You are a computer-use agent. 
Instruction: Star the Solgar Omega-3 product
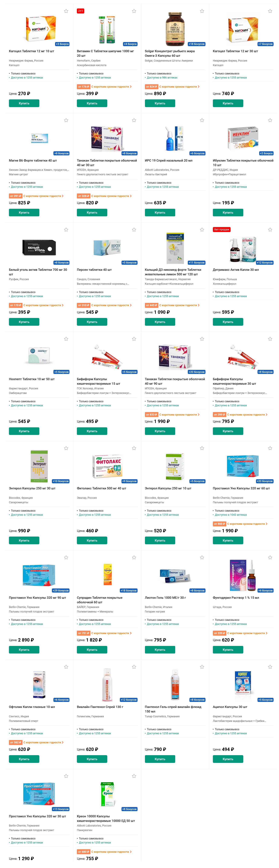tap(202, 11)
